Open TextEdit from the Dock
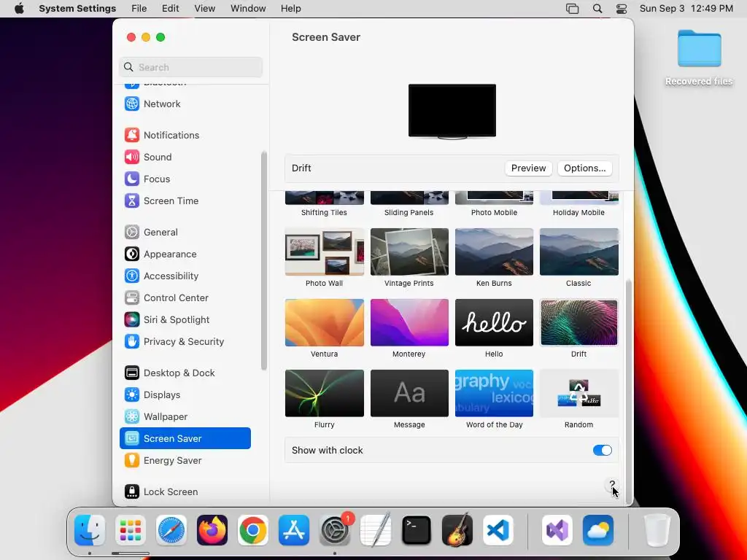Image resolution: width=747 pixels, height=560 pixels. click(x=376, y=530)
